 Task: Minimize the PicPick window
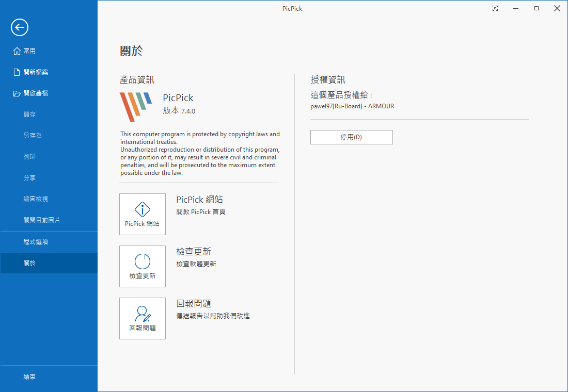[516, 8]
